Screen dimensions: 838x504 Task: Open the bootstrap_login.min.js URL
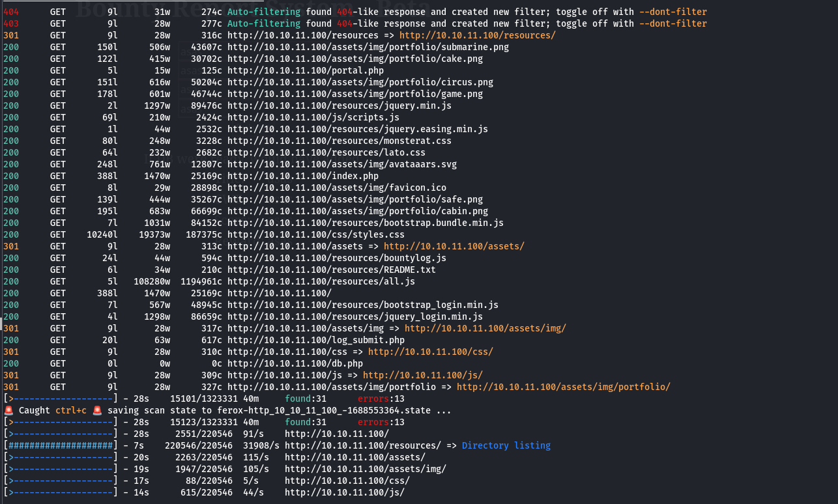tap(363, 305)
